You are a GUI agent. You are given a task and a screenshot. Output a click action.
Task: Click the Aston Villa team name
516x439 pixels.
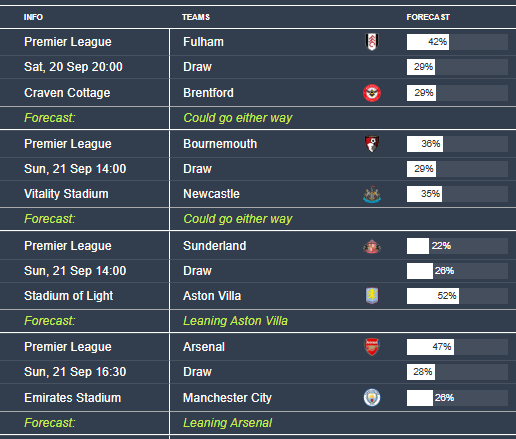[212, 296]
